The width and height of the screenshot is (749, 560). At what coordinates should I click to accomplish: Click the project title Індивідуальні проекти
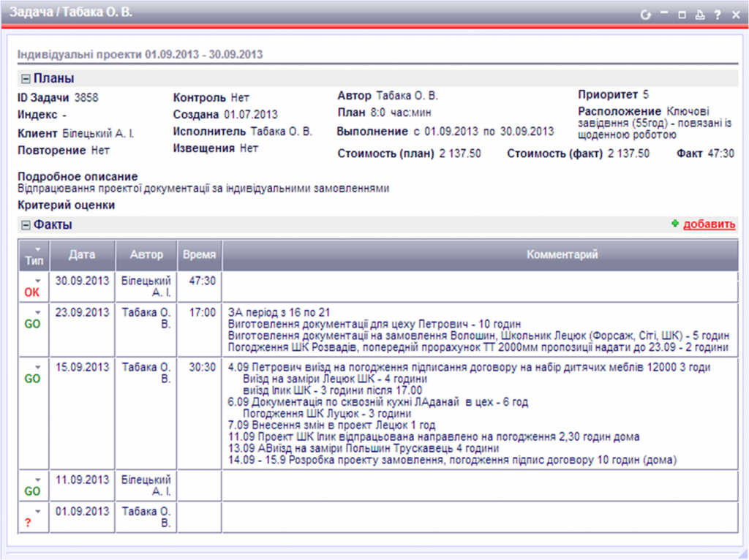click(x=80, y=54)
